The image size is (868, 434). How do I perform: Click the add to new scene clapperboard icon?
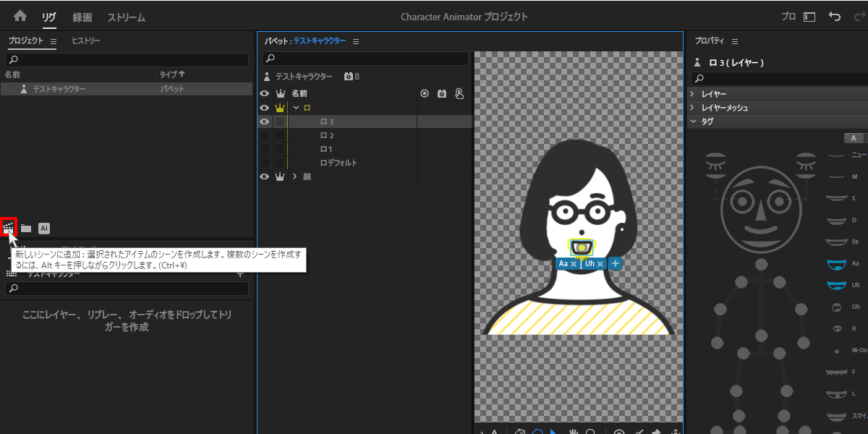(x=9, y=228)
